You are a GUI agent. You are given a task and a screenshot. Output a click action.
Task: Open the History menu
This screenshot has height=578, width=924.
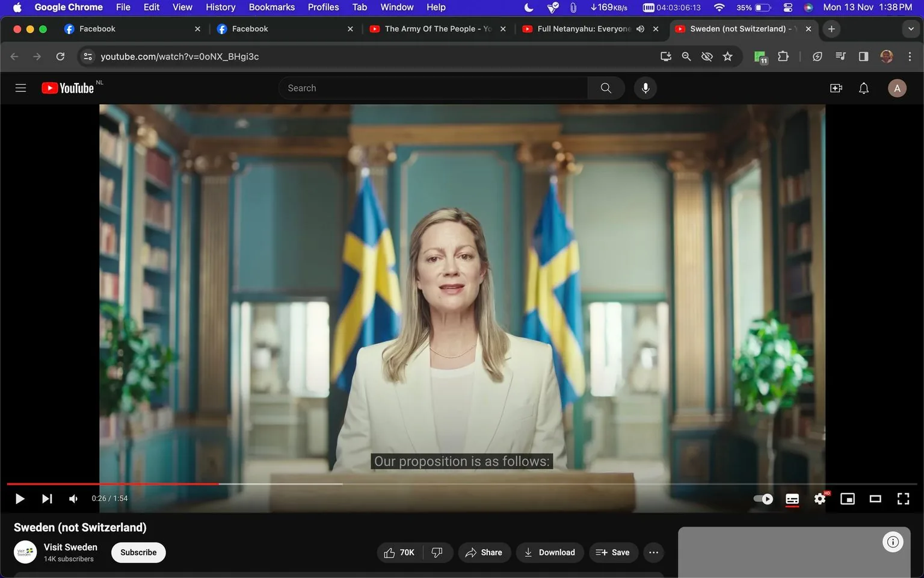click(x=220, y=7)
